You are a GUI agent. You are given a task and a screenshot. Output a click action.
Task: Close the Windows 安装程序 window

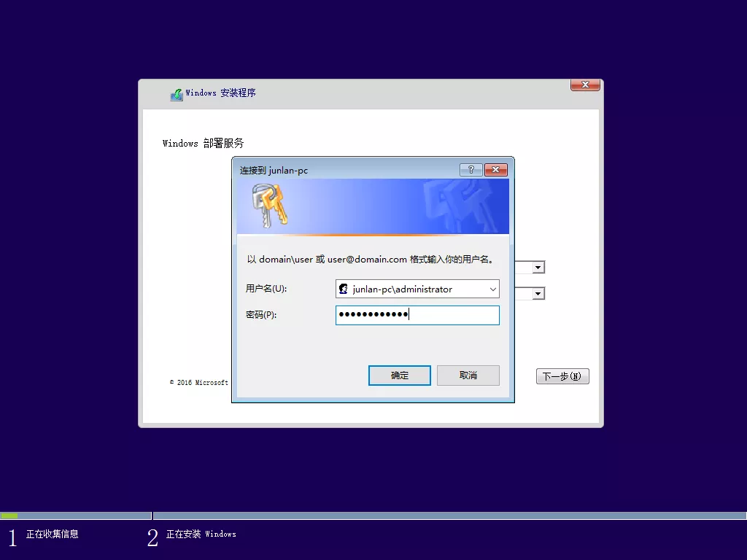[585, 85]
